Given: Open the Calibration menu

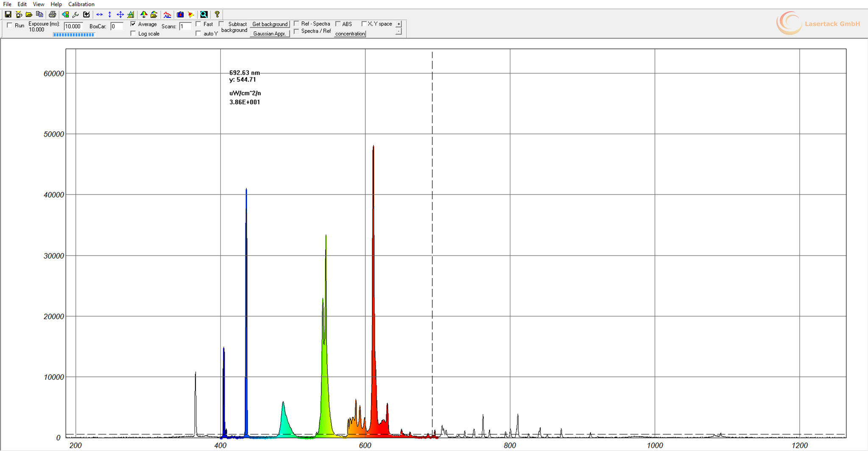Looking at the screenshot, I should (x=81, y=4).
